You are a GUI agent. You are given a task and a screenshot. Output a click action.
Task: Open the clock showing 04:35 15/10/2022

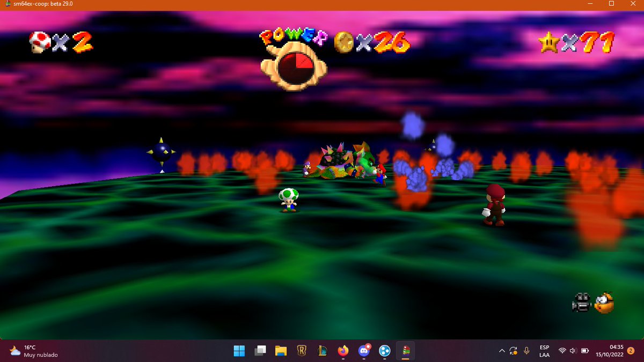click(610, 351)
